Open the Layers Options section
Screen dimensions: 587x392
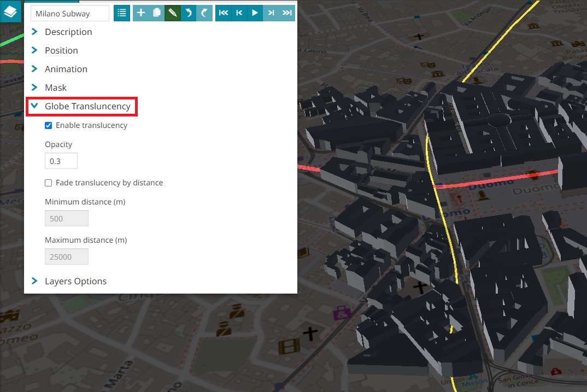point(75,281)
